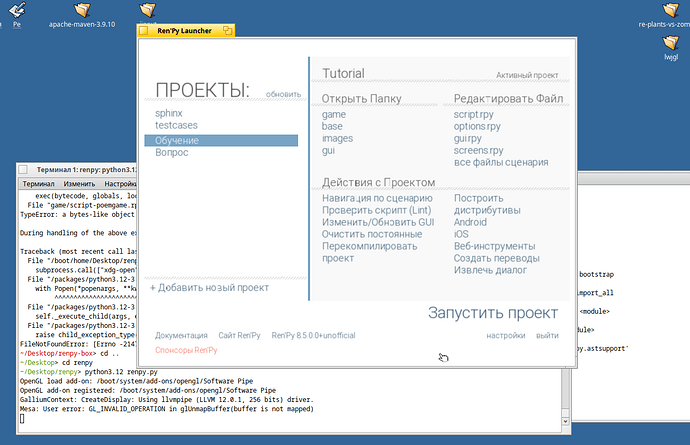Open the Android build option
Screen dimensions: 690x445
470,222
